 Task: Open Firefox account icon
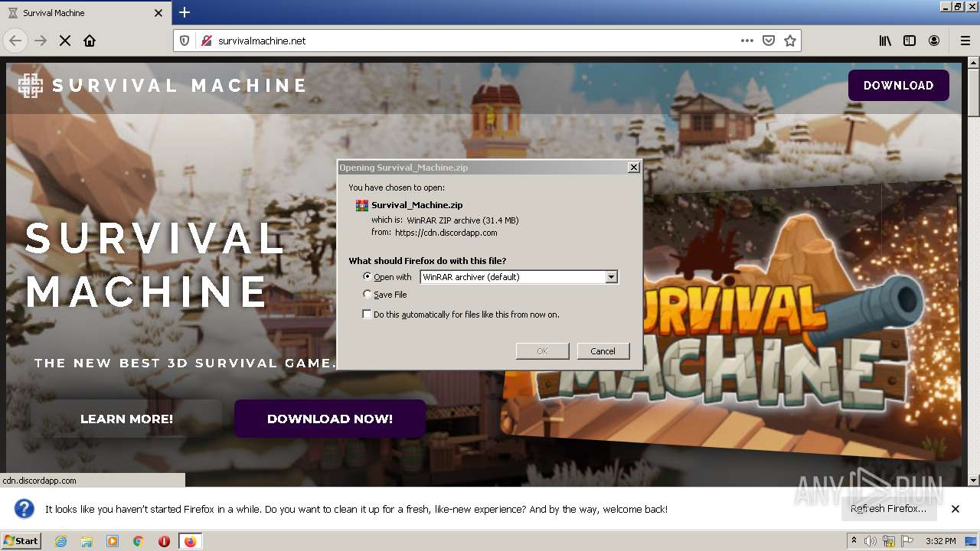[934, 41]
